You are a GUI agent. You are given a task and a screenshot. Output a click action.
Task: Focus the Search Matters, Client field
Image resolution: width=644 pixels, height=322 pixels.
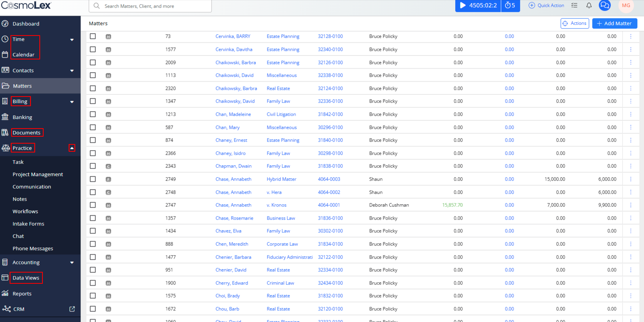[x=150, y=6]
